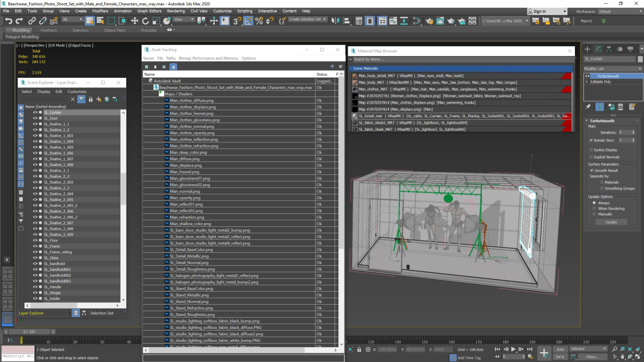
Task: Activate the Select and Move tool
Action: (135, 21)
